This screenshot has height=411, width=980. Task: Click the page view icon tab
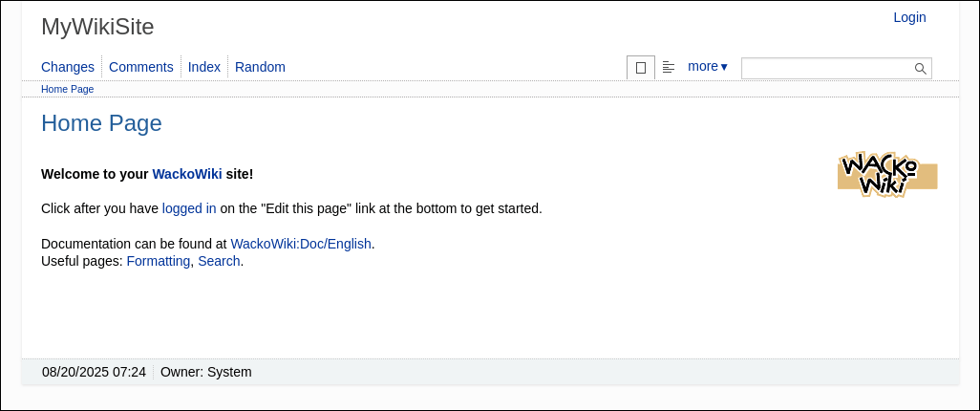pyautogui.click(x=641, y=68)
